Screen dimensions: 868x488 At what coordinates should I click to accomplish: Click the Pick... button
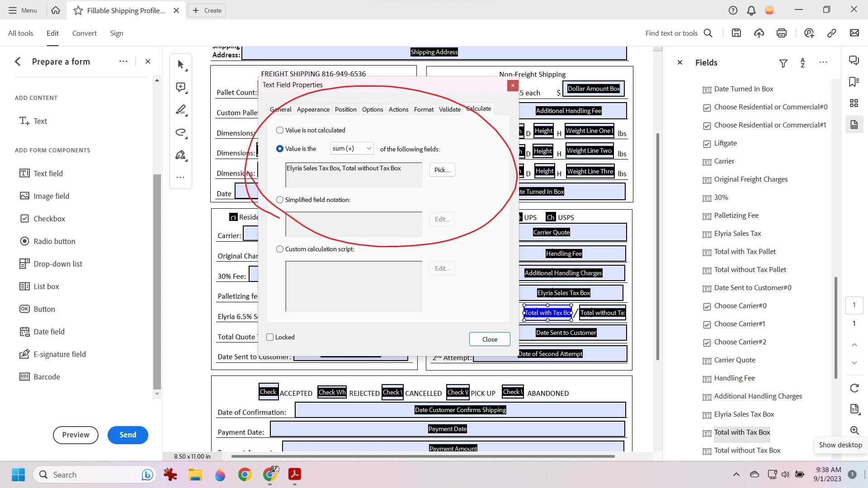click(442, 170)
